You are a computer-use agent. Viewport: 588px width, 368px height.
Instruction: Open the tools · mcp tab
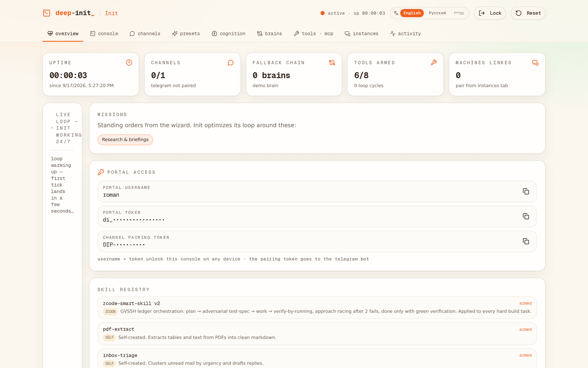coord(313,33)
